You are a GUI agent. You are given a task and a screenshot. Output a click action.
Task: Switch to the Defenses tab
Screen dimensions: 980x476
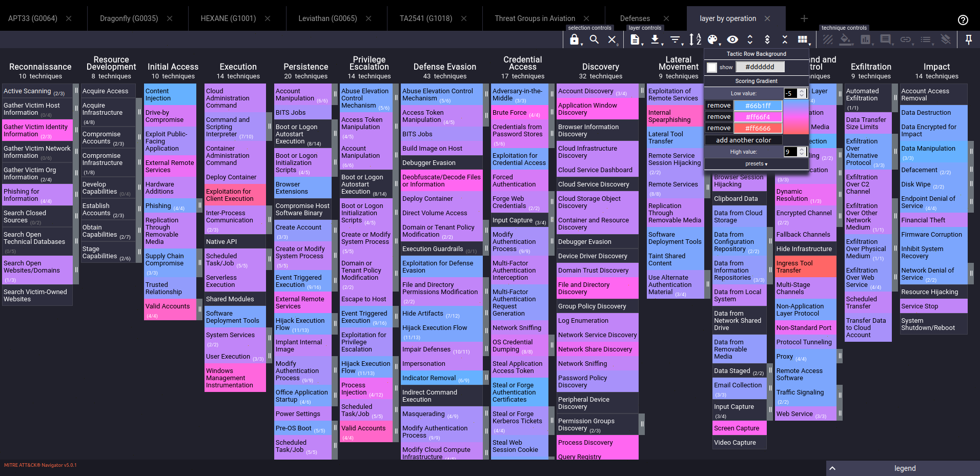(635, 18)
